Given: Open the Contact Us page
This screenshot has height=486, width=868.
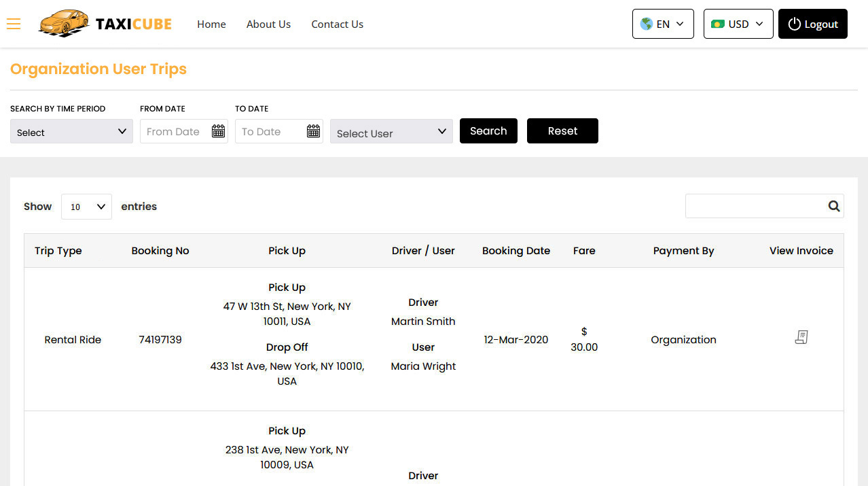Looking at the screenshot, I should [337, 24].
